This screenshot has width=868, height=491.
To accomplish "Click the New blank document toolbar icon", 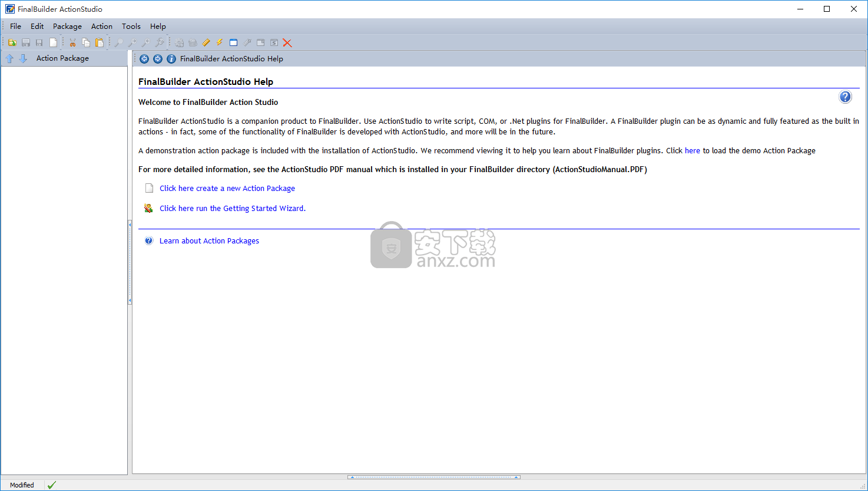I will [x=53, y=42].
